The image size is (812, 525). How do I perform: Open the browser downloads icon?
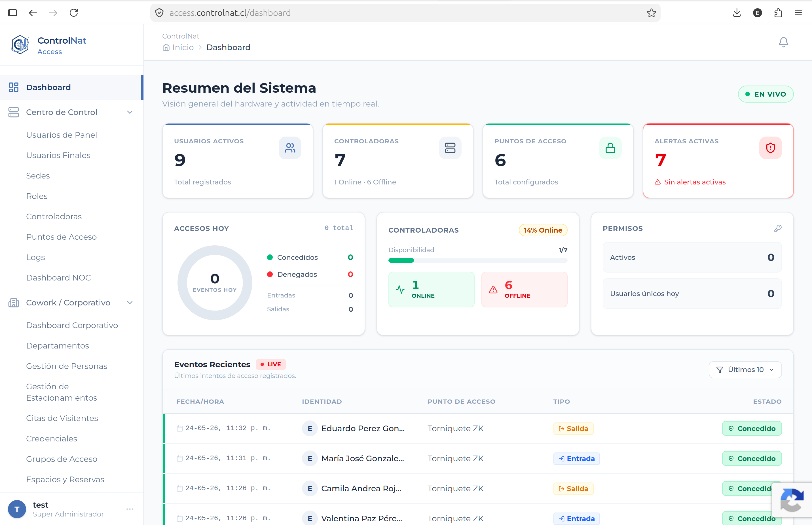737,13
